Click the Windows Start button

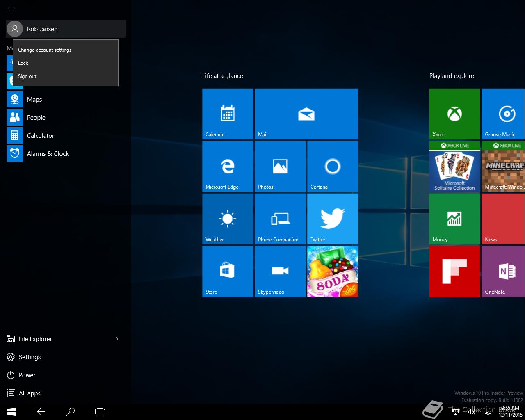point(11,411)
